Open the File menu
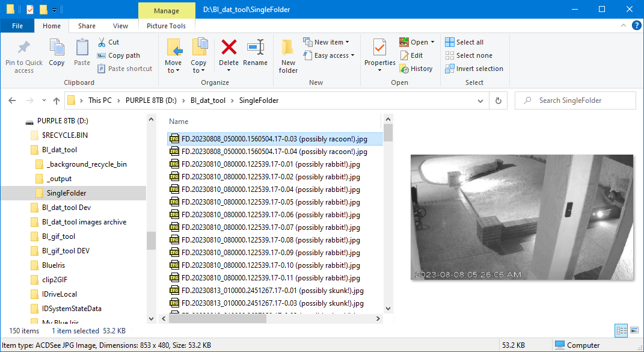This screenshot has height=352, width=644. click(x=17, y=26)
